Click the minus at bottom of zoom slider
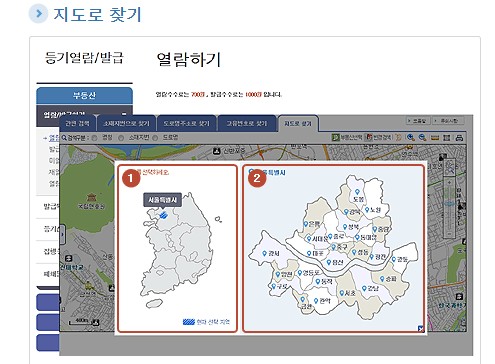This screenshot has height=364, width=495. pyautogui.click(x=449, y=234)
